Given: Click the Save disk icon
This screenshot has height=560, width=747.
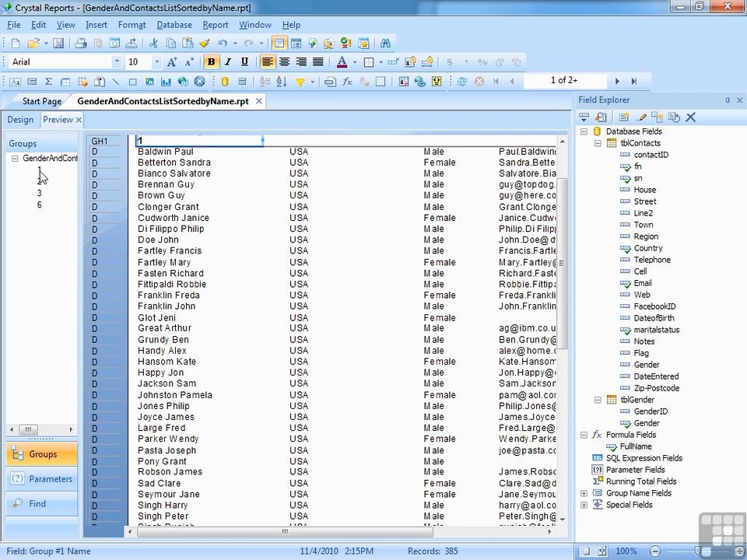Looking at the screenshot, I should 58,44.
